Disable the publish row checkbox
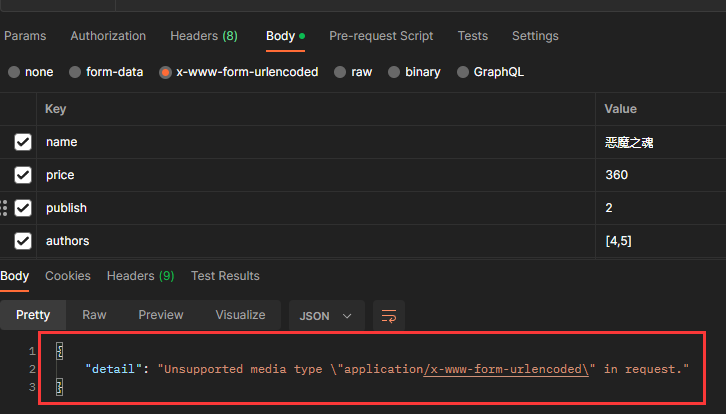 pos(23,208)
